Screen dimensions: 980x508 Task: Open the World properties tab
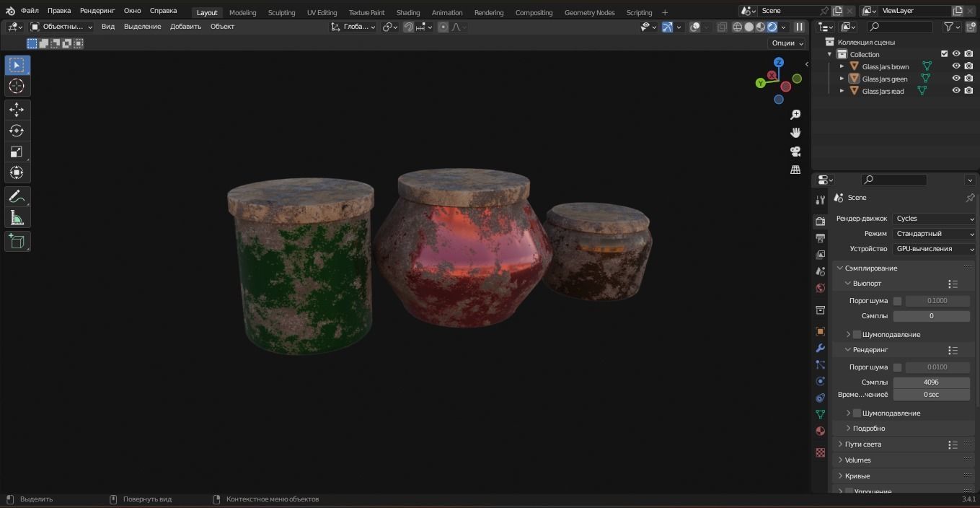click(820, 288)
